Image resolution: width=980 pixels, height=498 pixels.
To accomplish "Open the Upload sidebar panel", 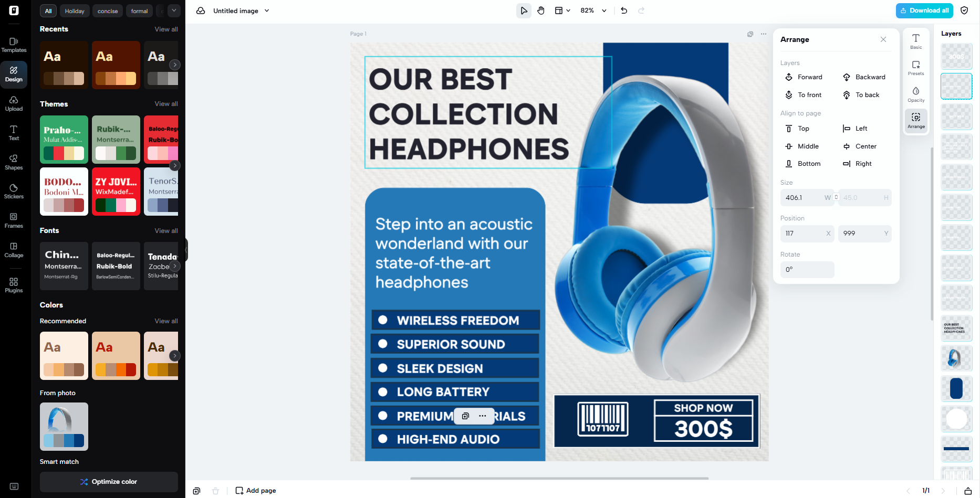I will (x=14, y=103).
